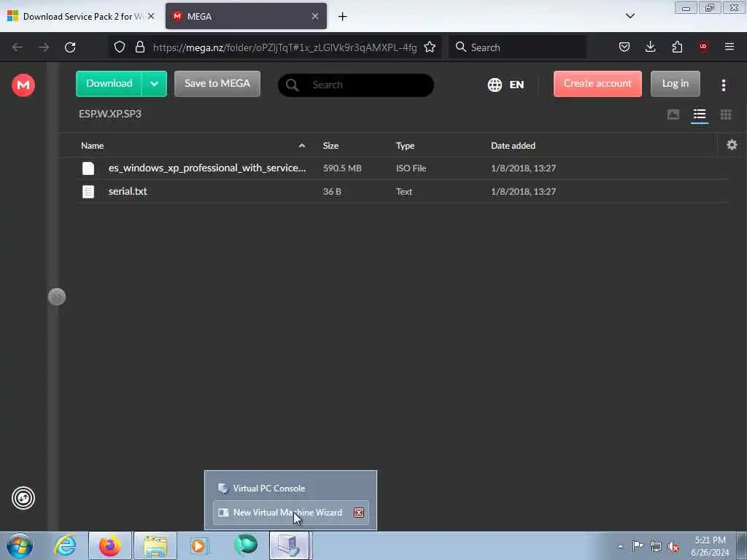Open the tracking protection shield icon
The width and height of the screenshot is (747, 560).
120,47
